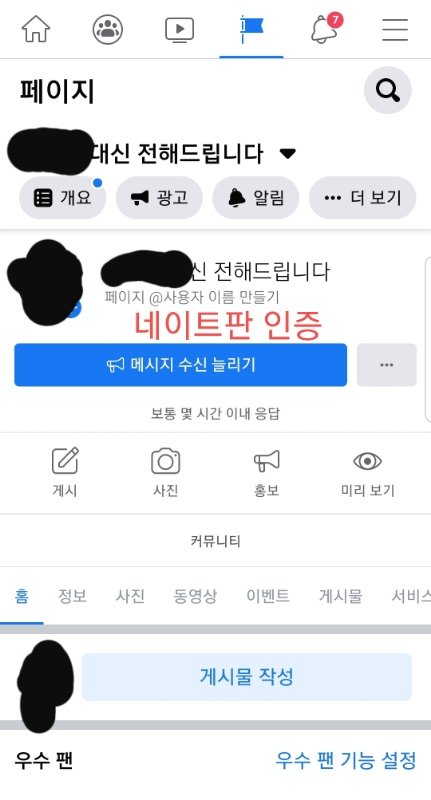This screenshot has height=800, width=431.
Task: Expand the page switcher dropdown arrow
Action: coord(288,153)
